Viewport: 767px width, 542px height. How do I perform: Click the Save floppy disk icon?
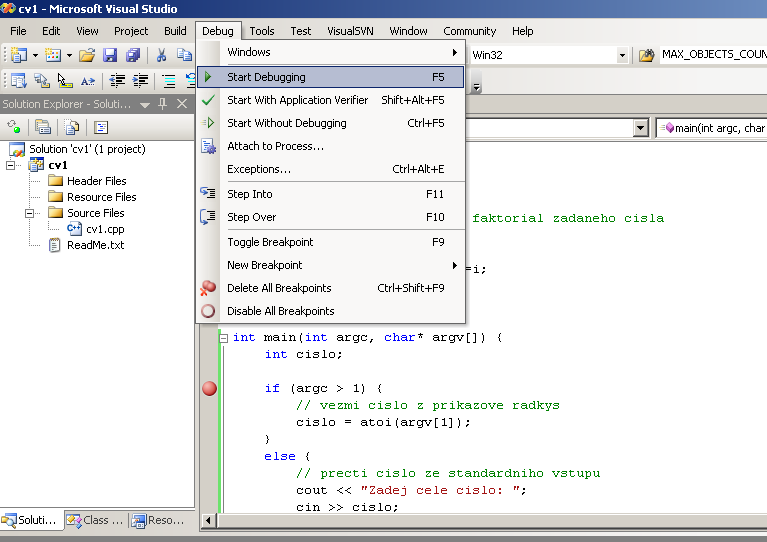(110, 55)
